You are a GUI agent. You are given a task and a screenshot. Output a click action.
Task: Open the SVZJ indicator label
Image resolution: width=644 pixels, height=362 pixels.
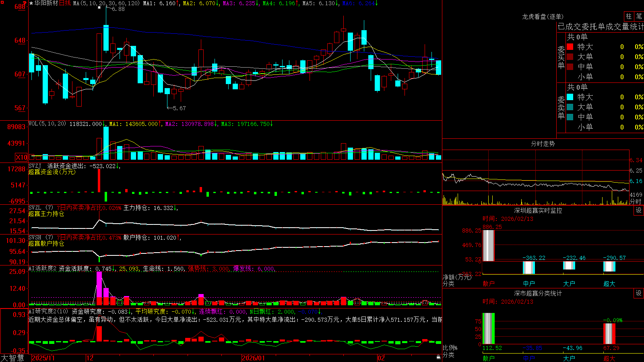coord(35,166)
